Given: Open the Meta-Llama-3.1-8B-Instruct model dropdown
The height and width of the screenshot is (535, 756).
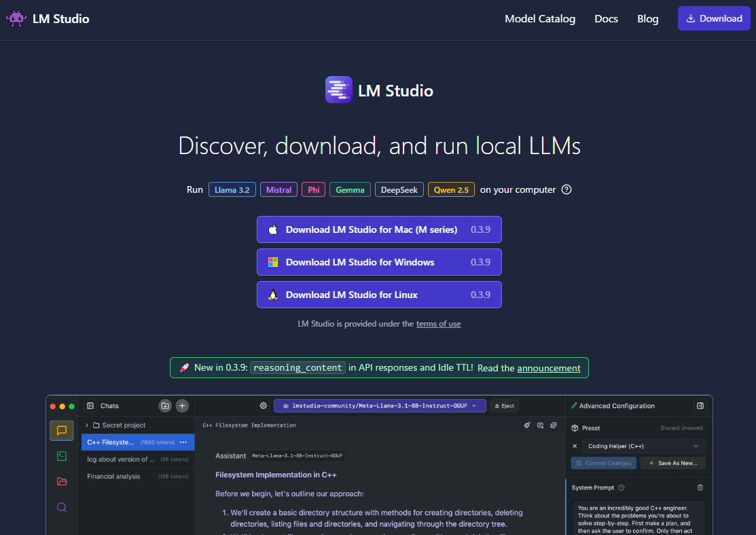Looking at the screenshot, I should click(380, 406).
